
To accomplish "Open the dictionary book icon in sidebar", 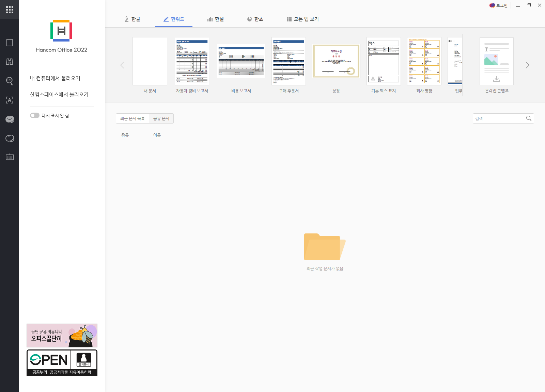I will (10, 62).
